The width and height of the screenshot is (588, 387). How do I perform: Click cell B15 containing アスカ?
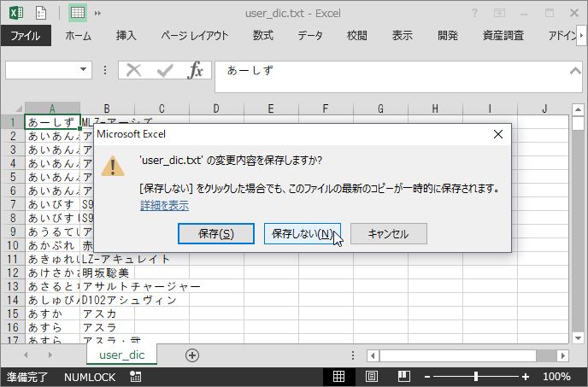[x=107, y=314]
